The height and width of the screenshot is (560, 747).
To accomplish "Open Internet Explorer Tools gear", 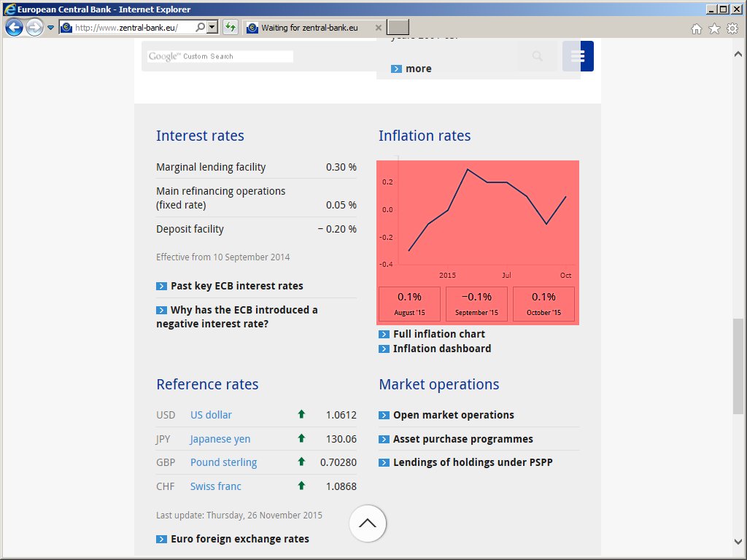I will [x=732, y=28].
